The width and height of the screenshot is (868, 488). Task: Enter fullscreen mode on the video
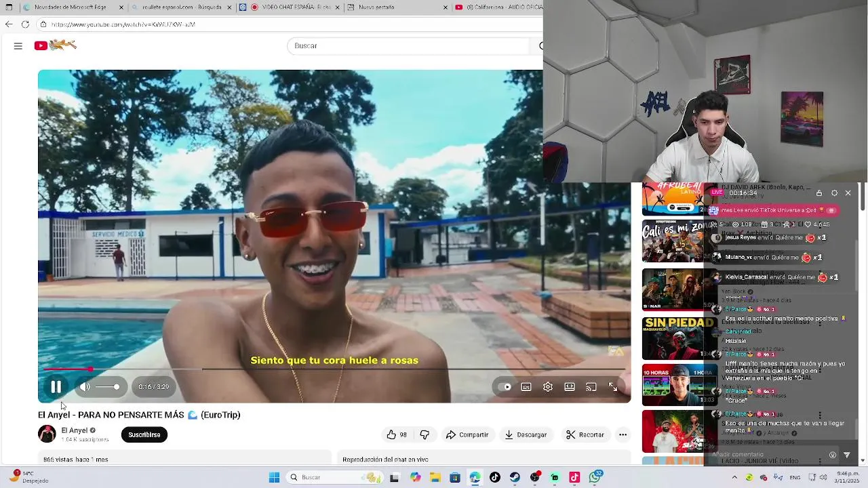(x=613, y=387)
